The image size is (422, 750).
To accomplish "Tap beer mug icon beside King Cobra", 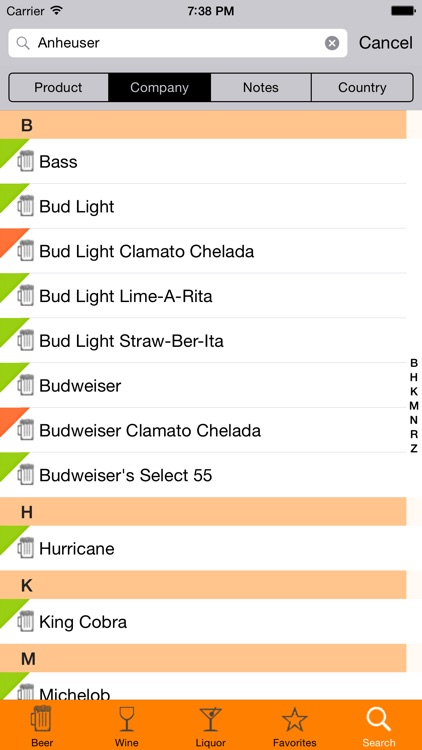I will coord(26,621).
